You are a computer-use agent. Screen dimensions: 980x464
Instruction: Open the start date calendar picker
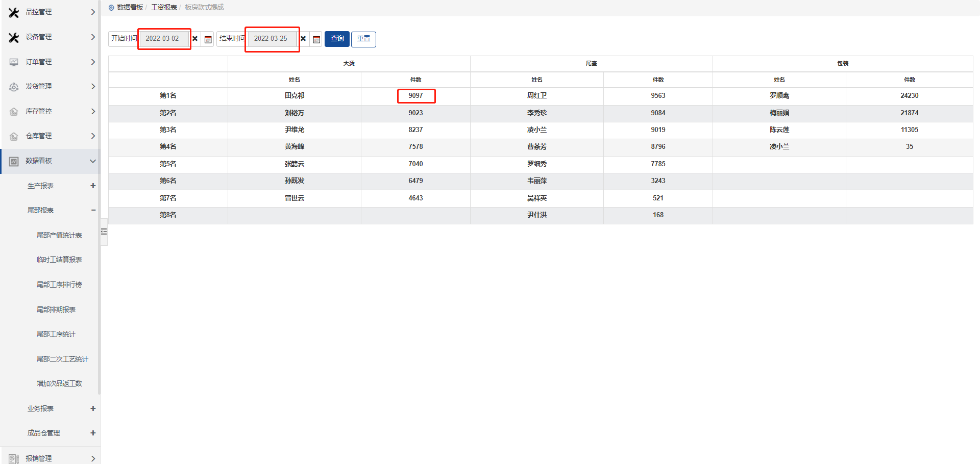[208, 39]
